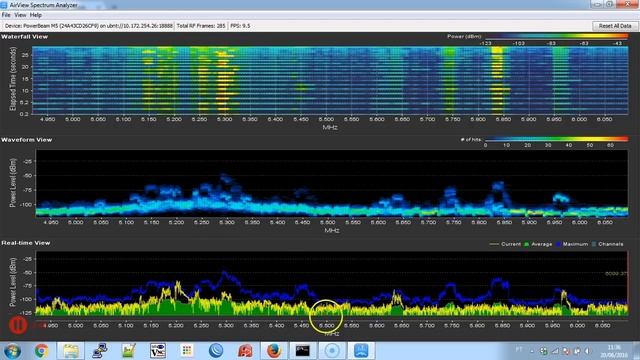Launch Google Chrome from the taskbar
Image resolution: width=640 pixels, height=360 pixels.
41,351
